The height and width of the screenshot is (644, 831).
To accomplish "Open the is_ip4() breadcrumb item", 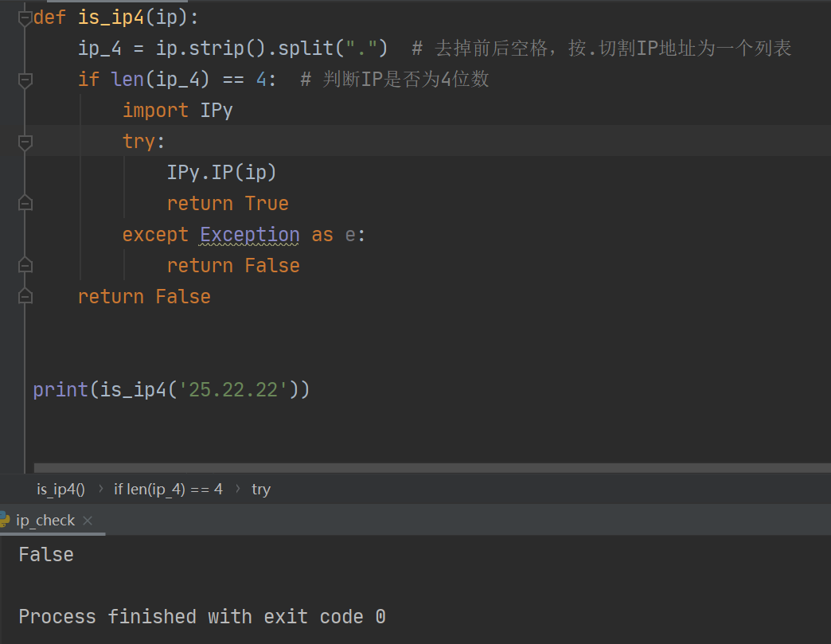I will [x=60, y=489].
